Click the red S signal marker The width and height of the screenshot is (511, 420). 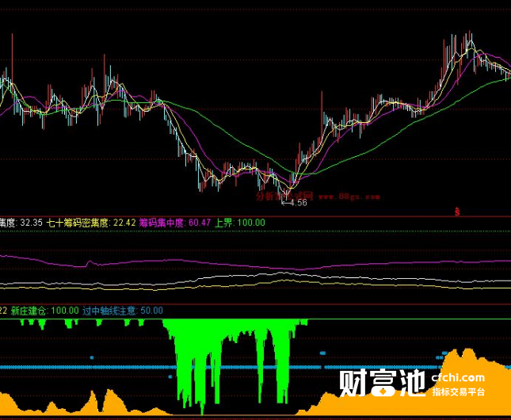click(457, 212)
